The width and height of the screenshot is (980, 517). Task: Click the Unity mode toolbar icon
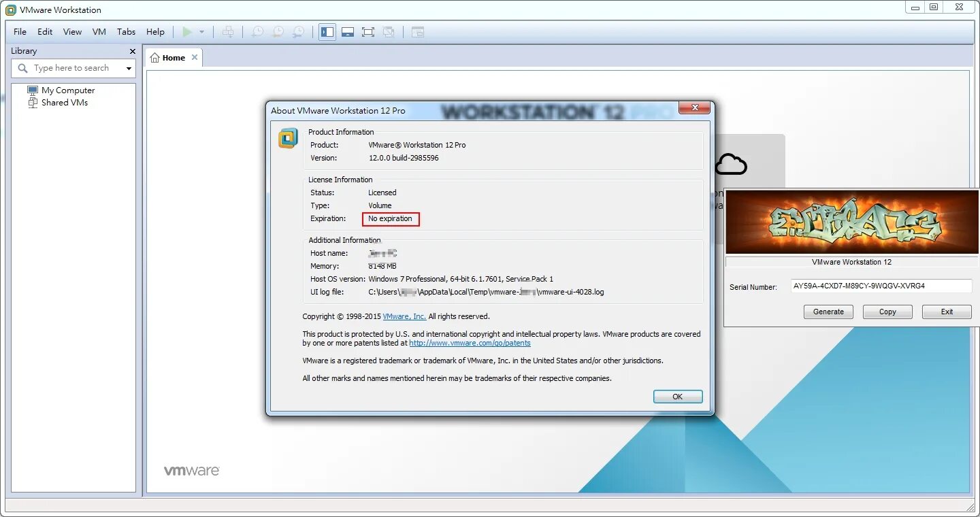[389, 32]
